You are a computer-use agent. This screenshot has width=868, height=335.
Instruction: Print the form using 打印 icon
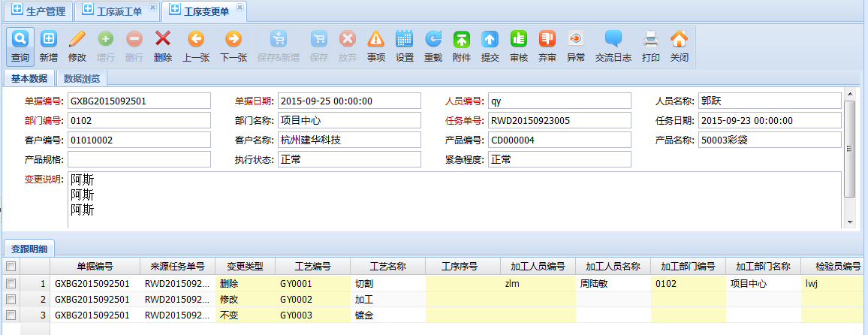click(651, 40)
